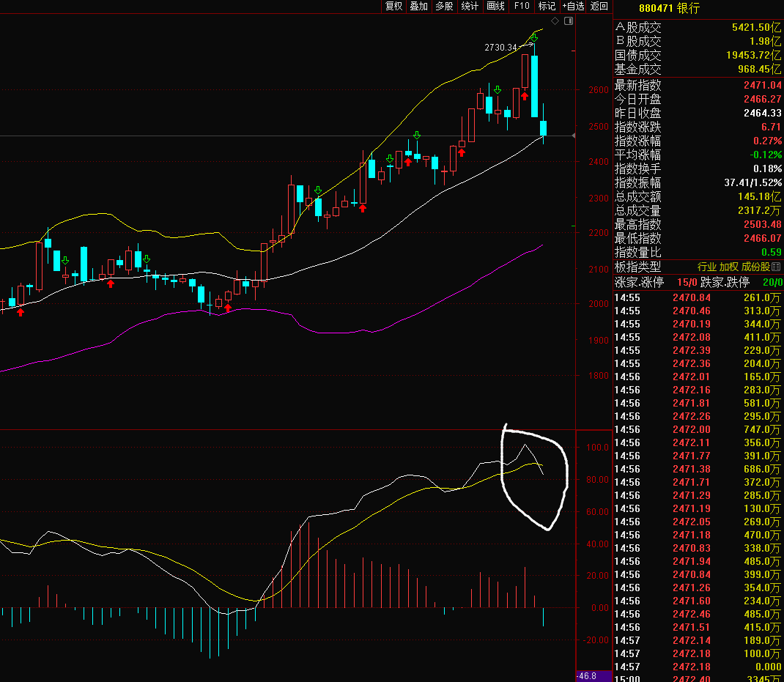The height and width of the screenshot is (682, 784).
Task: Open the 统计 statistics menu
Action: point(470,6)
